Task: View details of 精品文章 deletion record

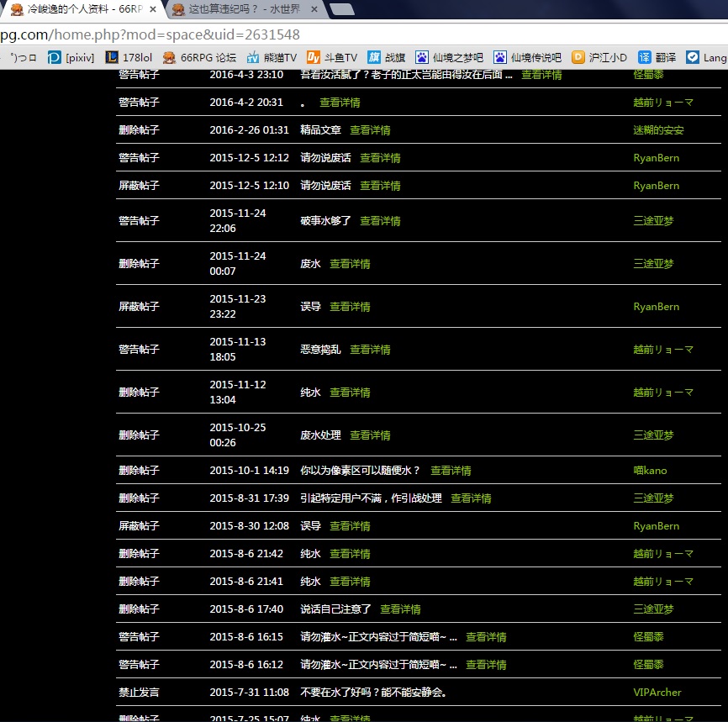Action: click(370, 130)
